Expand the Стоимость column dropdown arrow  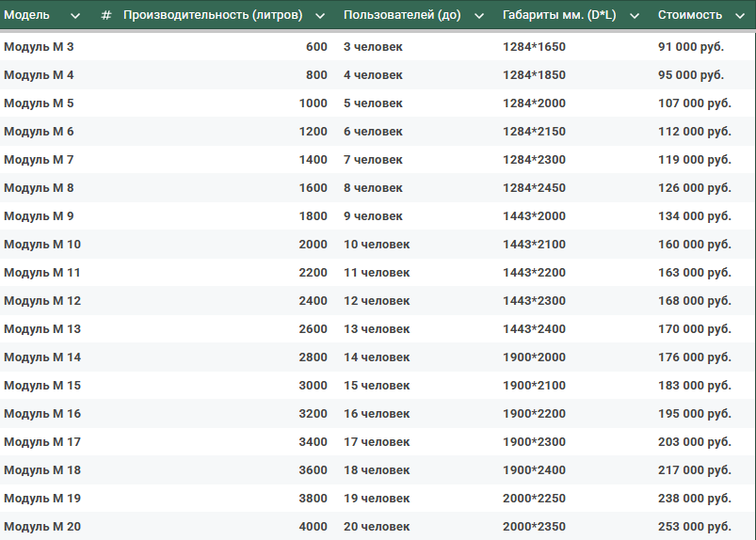(740, 16)
